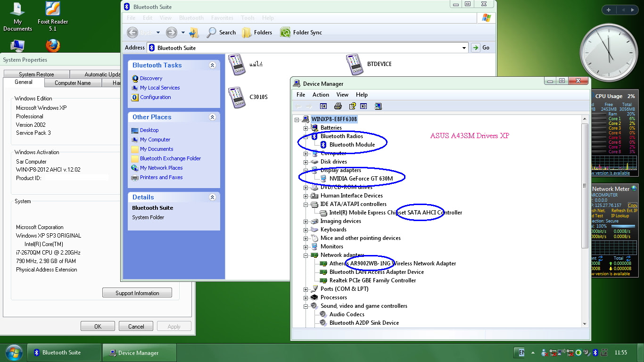
Task: Open Back button history dropdown arrow
Action: [x=158, y=33]
